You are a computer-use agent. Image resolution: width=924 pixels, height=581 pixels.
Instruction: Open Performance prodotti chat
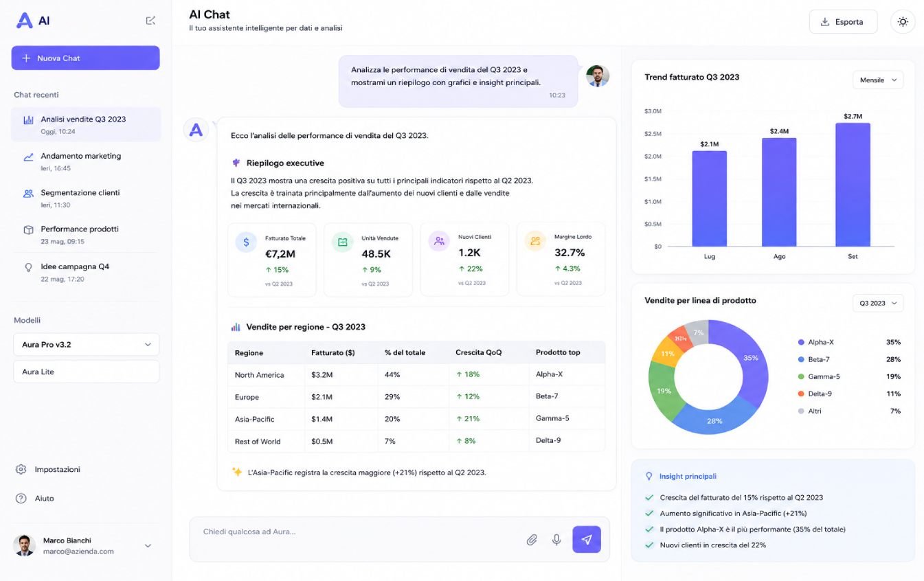point(87,234)
